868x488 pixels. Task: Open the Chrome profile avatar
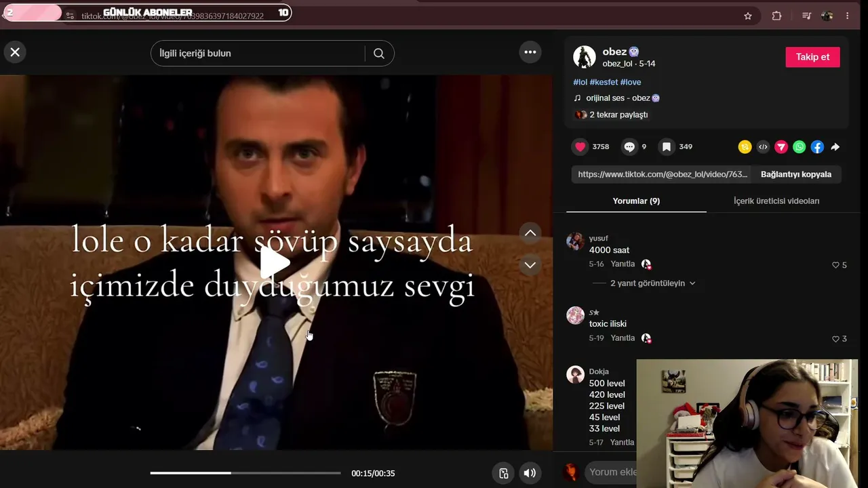coord(827,16)
